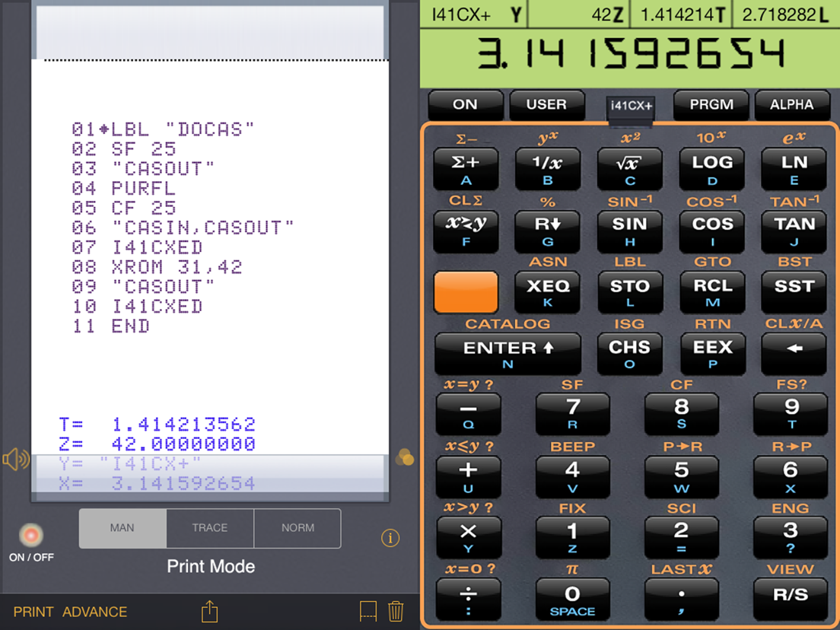Tap printout line 08 XROM 31,42
This screenshot has height=630, width=840.
[x=157, y=267]
